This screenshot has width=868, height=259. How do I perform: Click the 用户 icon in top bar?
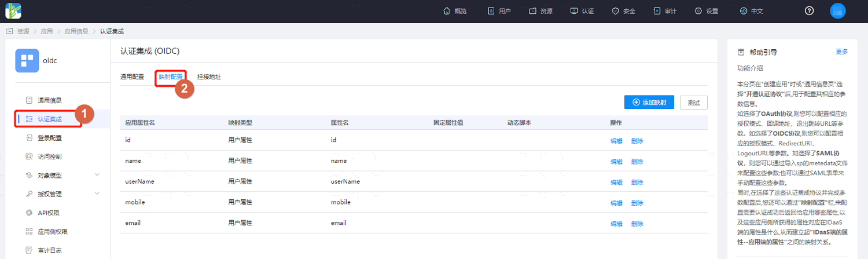tap(491, 11)
